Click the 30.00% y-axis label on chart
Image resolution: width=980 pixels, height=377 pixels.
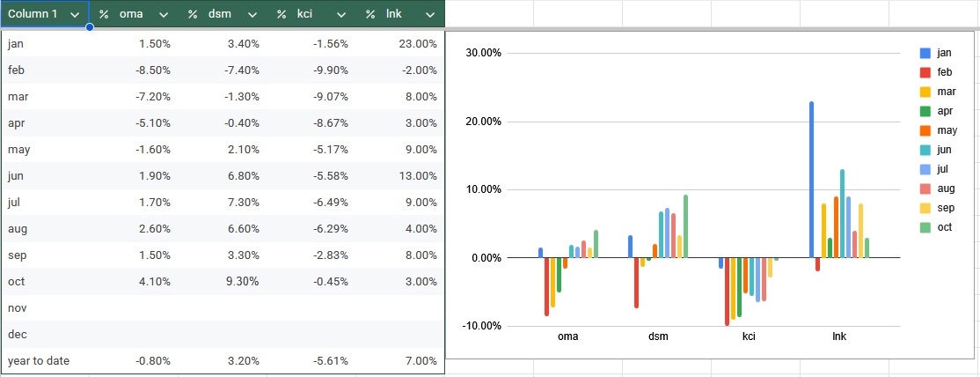coord(482,53)
